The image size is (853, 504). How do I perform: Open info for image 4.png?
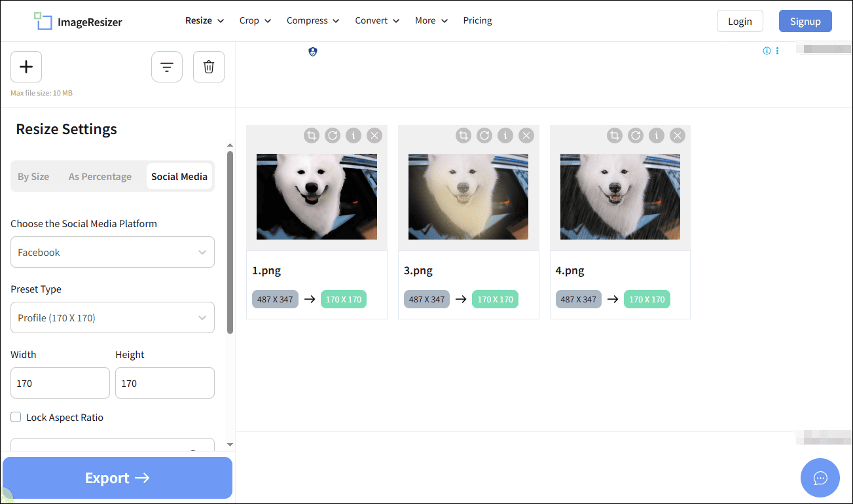click(x=656, y=135)
